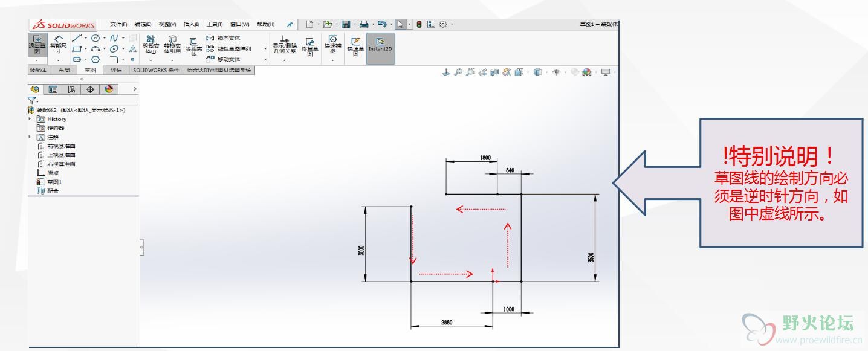
Task: Click the Quick Snaps (快速捕捉) icon
Action: click(332, 43)
